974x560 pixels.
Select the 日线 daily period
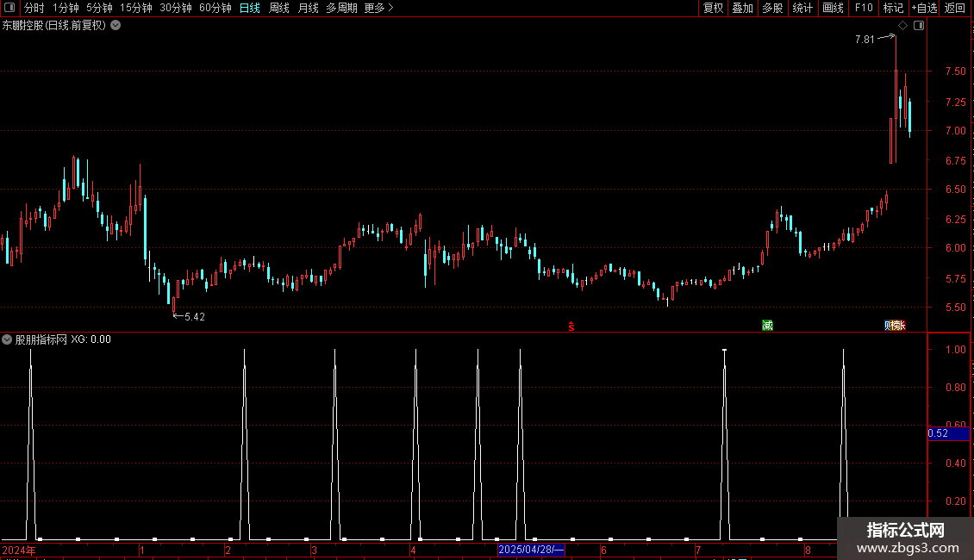(250, 8)
